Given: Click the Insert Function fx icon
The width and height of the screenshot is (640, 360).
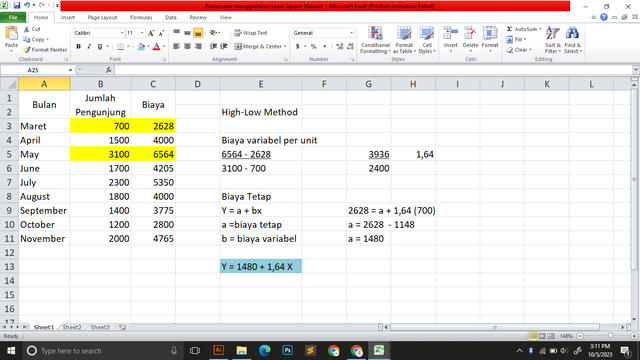Looking at the screenshot, I should (x=109, y=70).
